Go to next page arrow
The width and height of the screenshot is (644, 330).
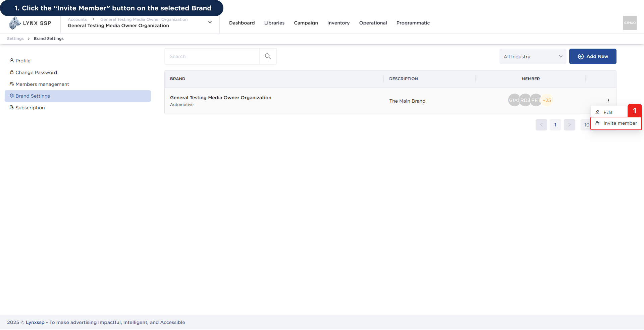[x=570, y=125]
